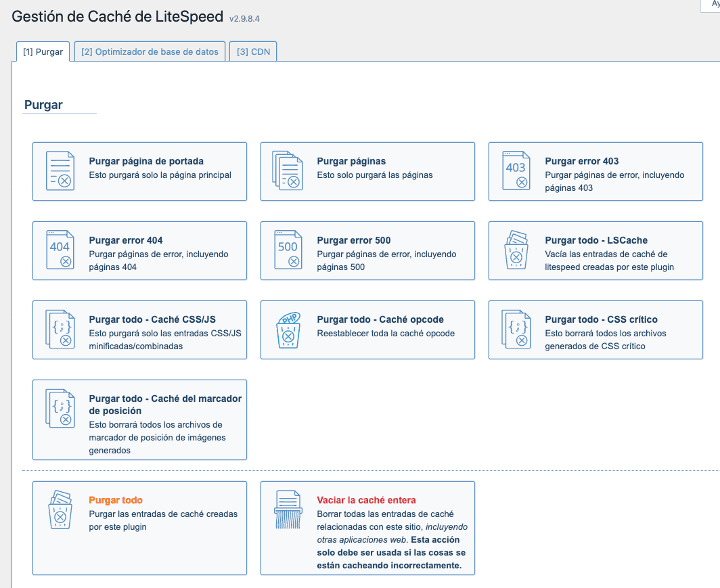720x588 pixels.
Task: Click the CSS/JS cache file icon
Action: tap(60, 330)
